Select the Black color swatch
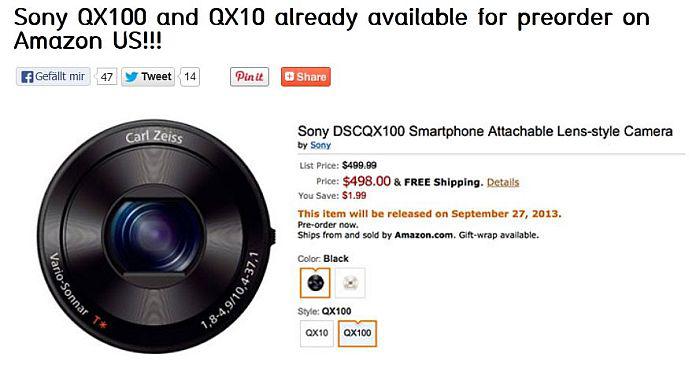Image resolution: width=700 pixels, height=365 pixels. (x=315, y=282)
